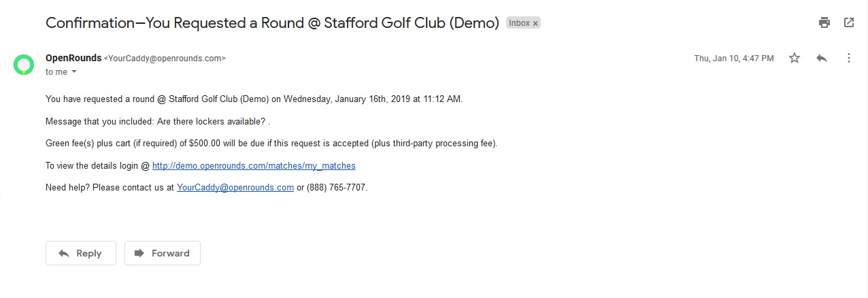Print this email with the printer icon
Image resolution: width=868 pixels, height=298 pixels.
point(824,22)
